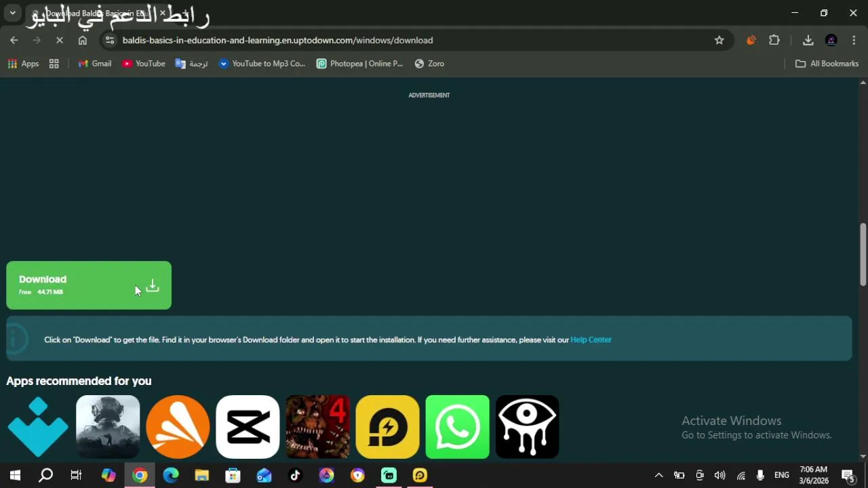Open the browser home page

83,40
